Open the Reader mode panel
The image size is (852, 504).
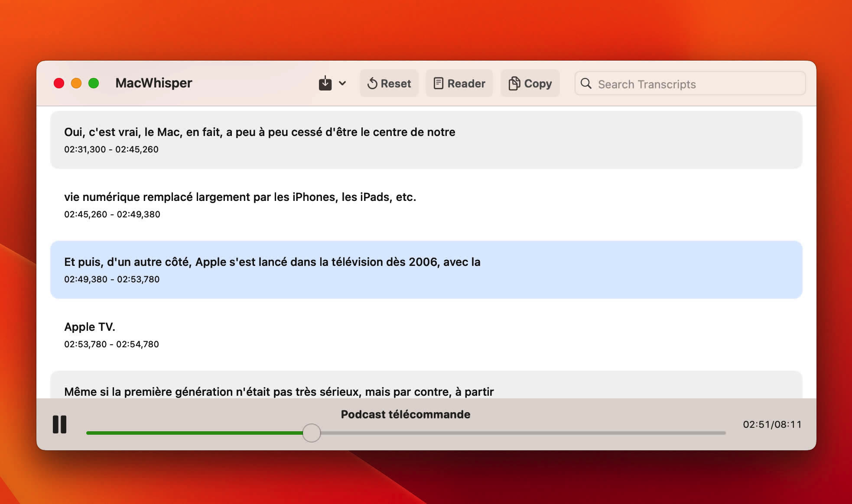pos(459,83)
